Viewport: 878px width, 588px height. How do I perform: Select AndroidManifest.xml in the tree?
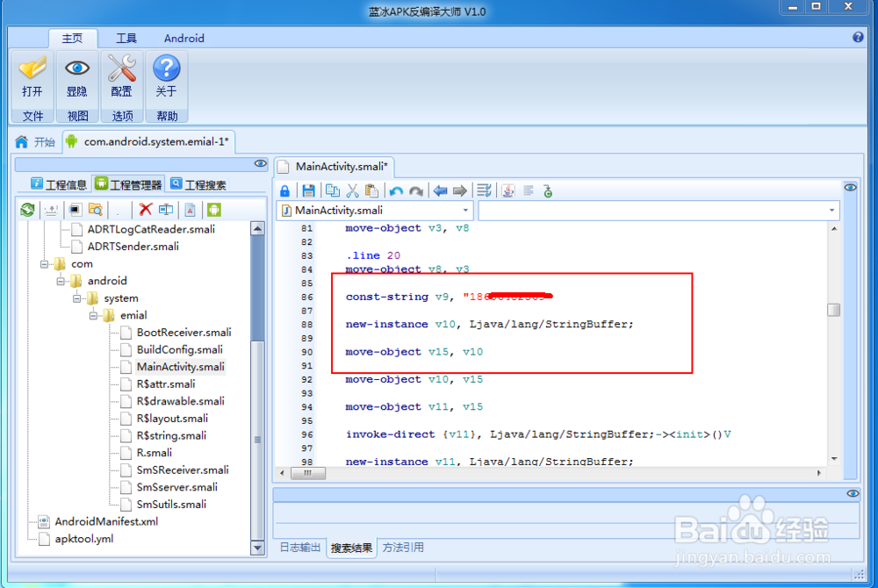(x=106, y=521)
